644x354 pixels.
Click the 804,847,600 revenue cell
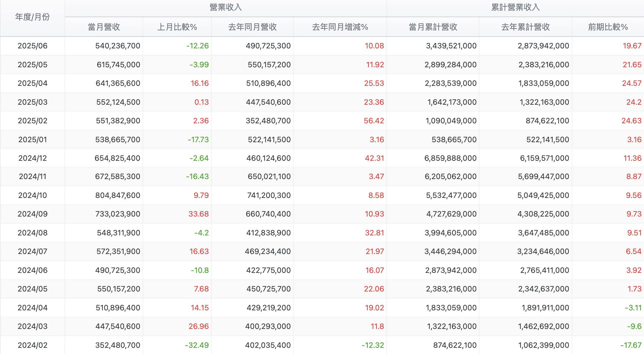[x=118, y=195]
